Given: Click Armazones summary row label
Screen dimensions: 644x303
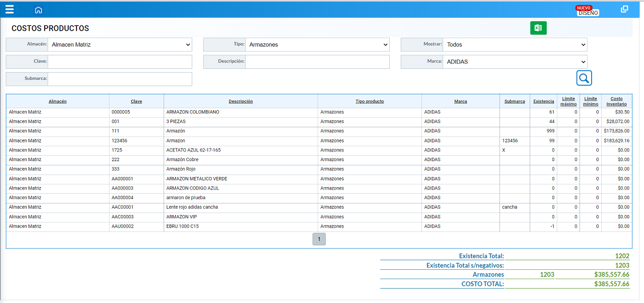Looking at the screenshot, I should tap(488, 275).
